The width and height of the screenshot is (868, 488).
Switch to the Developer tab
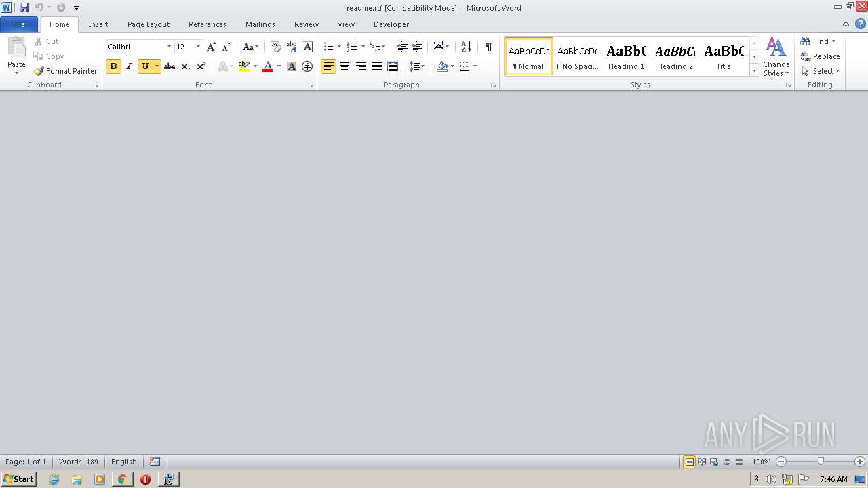[x=391, y=24]
